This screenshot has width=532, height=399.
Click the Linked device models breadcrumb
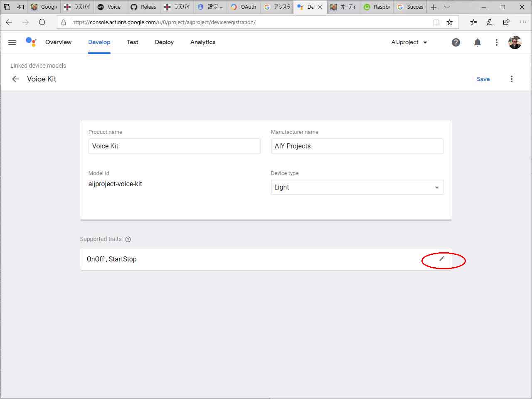click(38, 66)
